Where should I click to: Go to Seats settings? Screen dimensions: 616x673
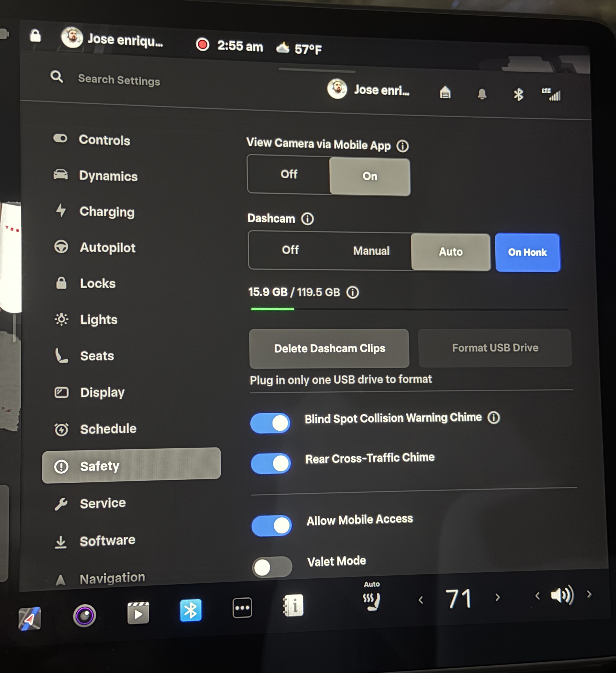[x=84, y=356]
